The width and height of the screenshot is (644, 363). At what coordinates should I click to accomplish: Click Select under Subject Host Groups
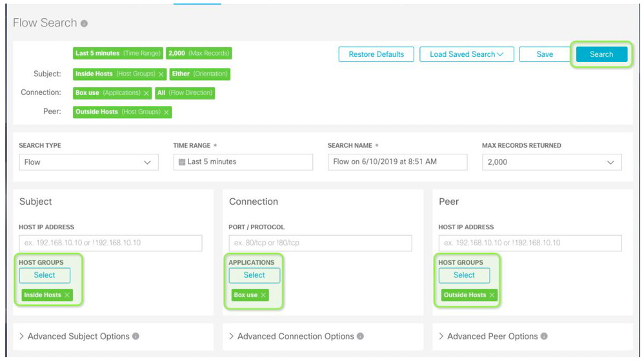click(45, 275)
